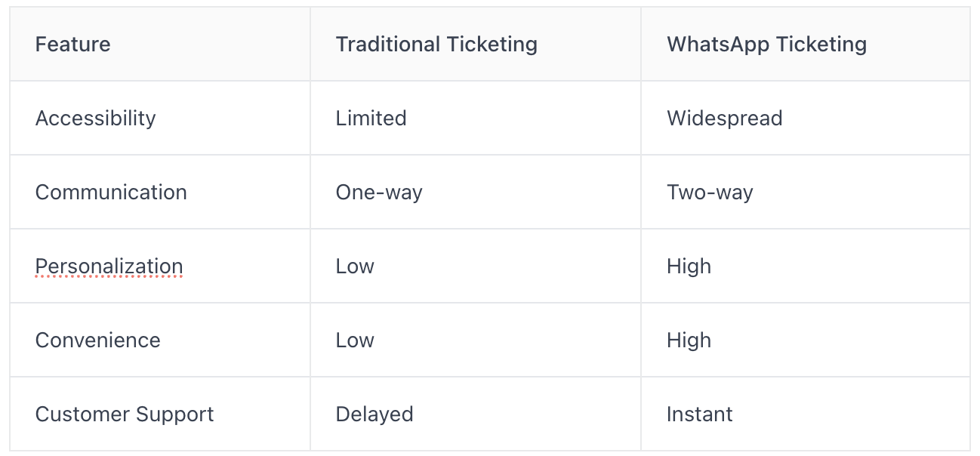Select Low in the Personalization row

click(355, 267)
